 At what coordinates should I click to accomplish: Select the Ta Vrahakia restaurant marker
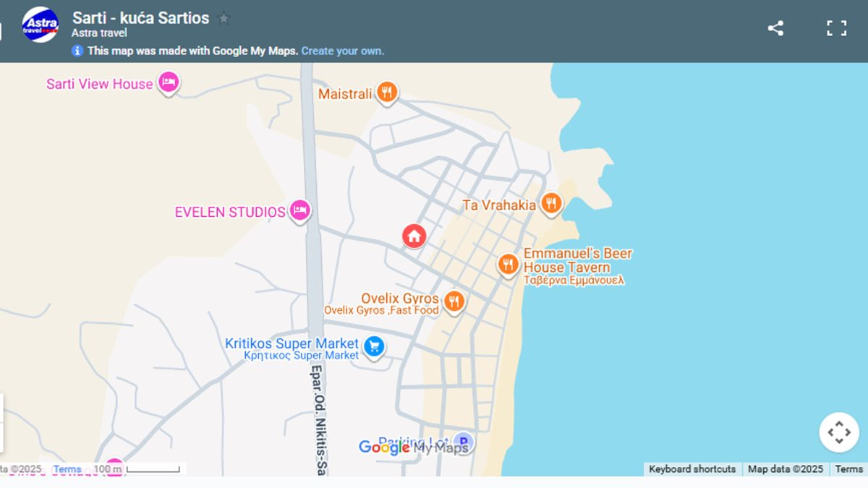pyautogui.click(x=551, y=203)
